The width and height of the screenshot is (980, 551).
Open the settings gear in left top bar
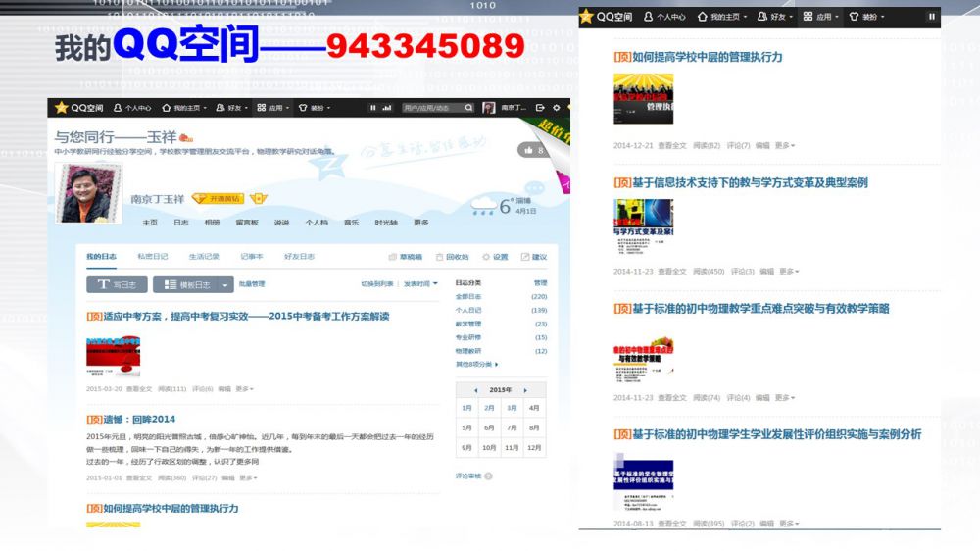(557, 108)
